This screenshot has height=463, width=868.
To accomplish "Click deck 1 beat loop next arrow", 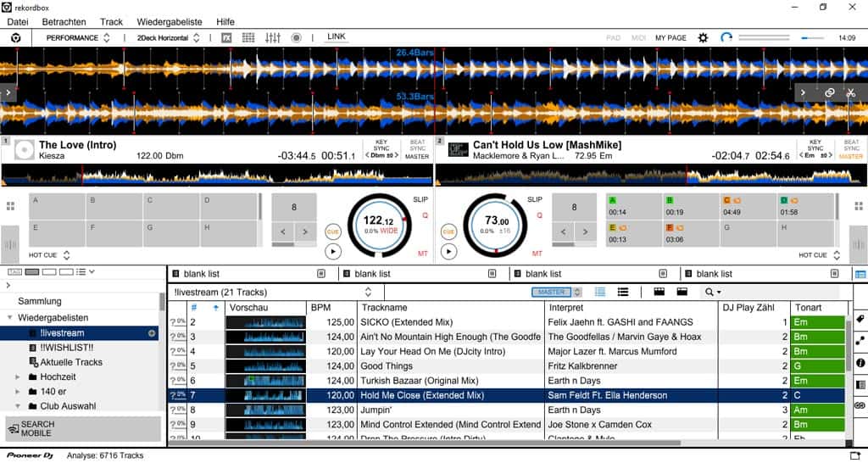I will pos(305,231).
